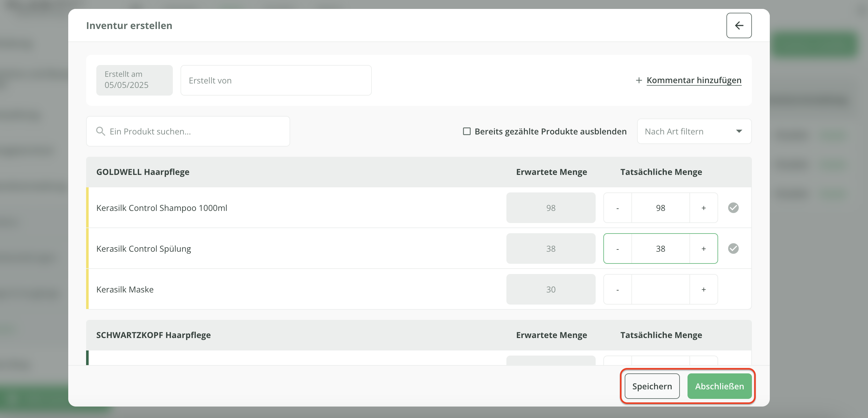Increase Kerasilk Maske actual quantity
868x418 pixels.
(x=703, y=289)
